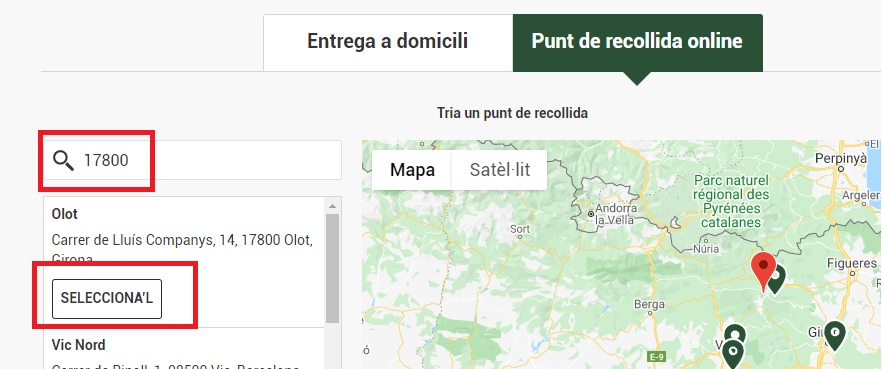Screen dimensions: 883x369
Task: Click the Figueres label on map
Action: click(x=851, y=263)
